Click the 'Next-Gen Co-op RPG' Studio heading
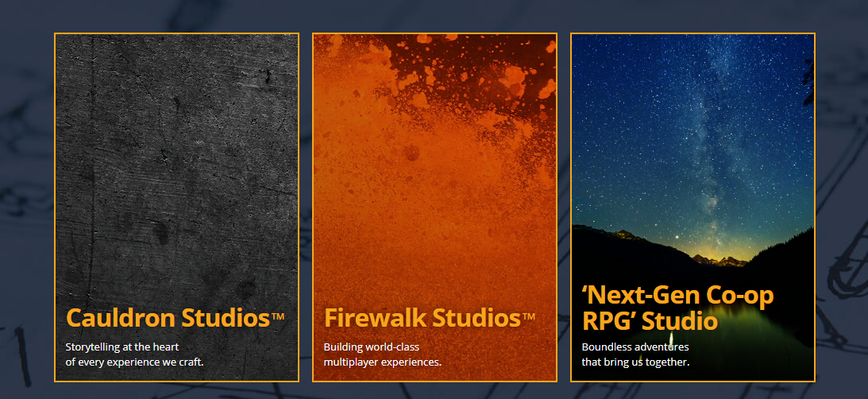The height and width of the screenshot is (399, 868). tap(677, 308)
